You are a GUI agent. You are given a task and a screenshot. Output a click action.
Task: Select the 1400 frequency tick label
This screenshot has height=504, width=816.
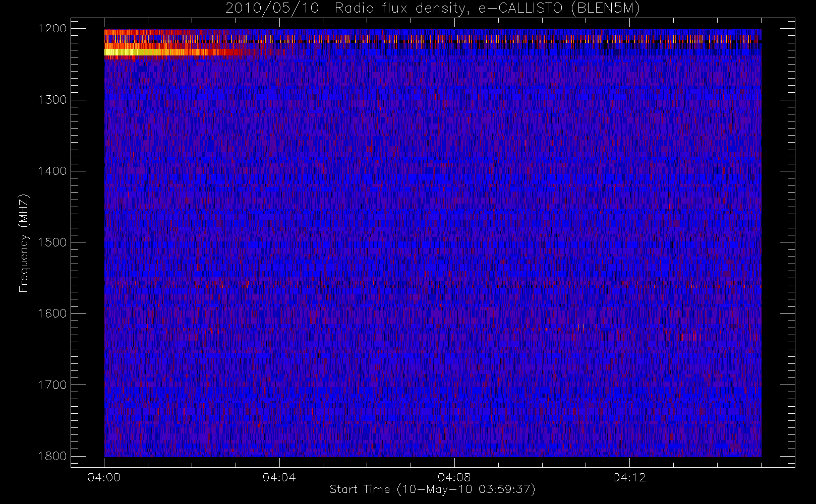point(53,171)
